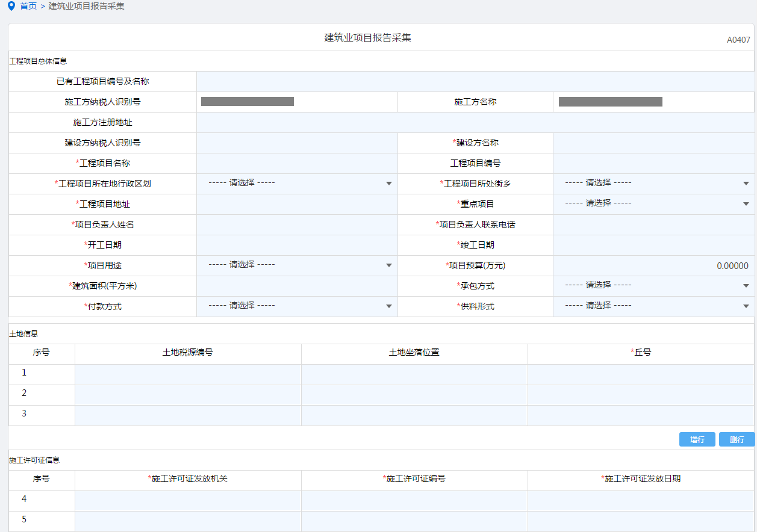
Task: Open the 项目用途 dropdown
Action: [297, 265]
